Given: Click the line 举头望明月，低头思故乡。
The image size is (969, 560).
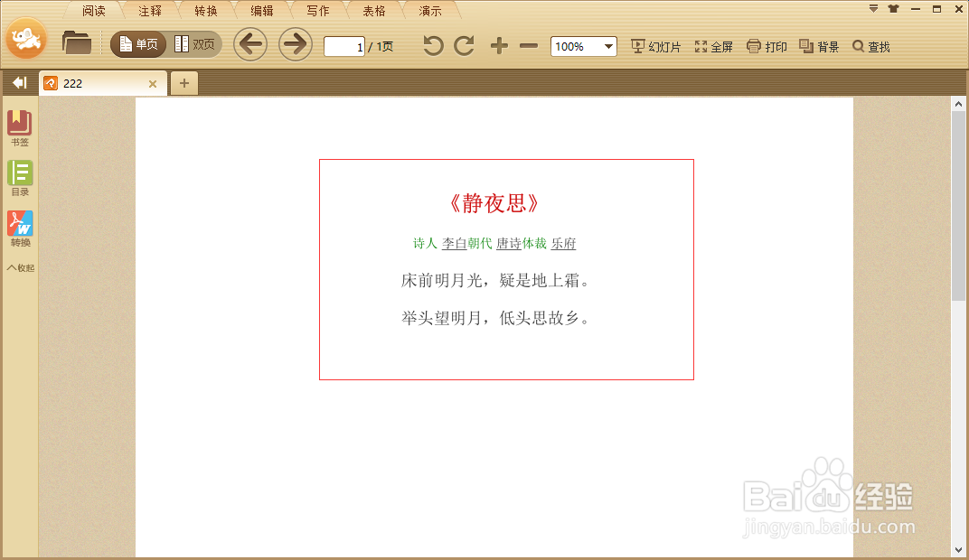Looking at the screenshot, I should (x=497, y=319).
